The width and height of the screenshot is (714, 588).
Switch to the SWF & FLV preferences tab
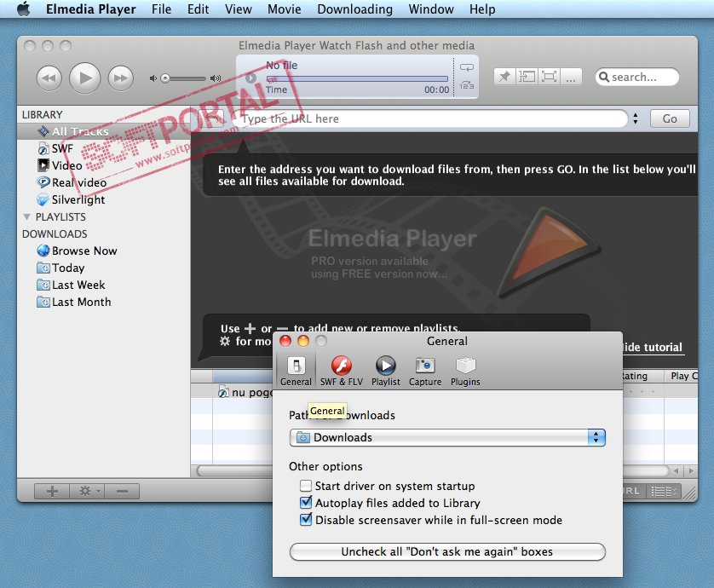(342, 371)
